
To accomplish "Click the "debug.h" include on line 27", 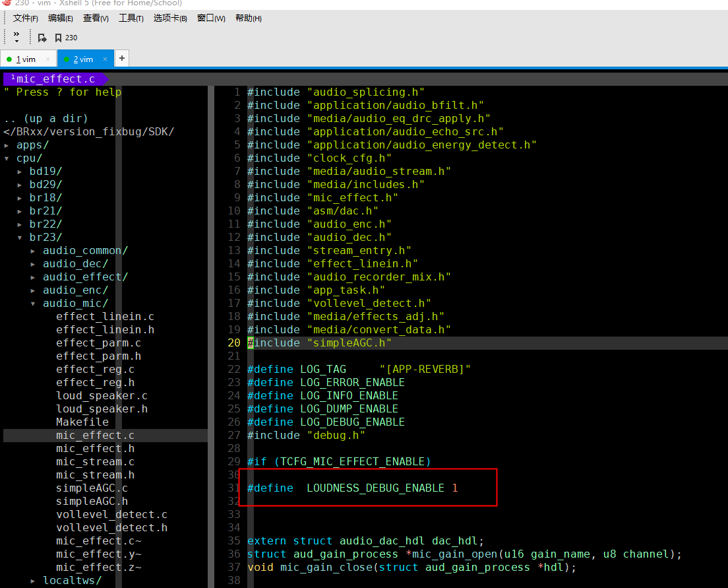I will [x=306, y=436].
